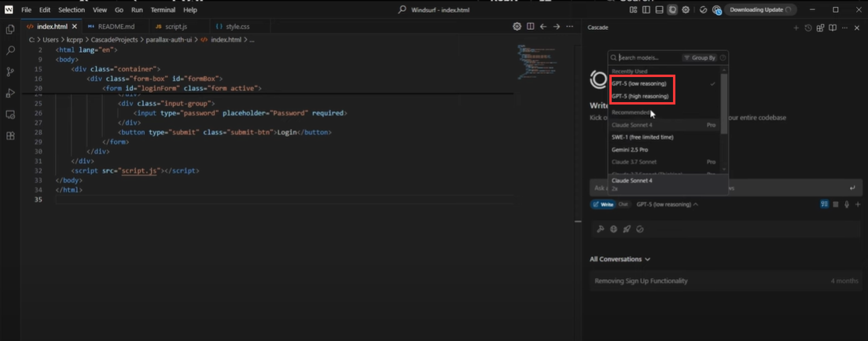Click the Customize Layout icon in the title bar
This screenshot has height=341, width=868.
pyautogui.click(x=633, y=10)
